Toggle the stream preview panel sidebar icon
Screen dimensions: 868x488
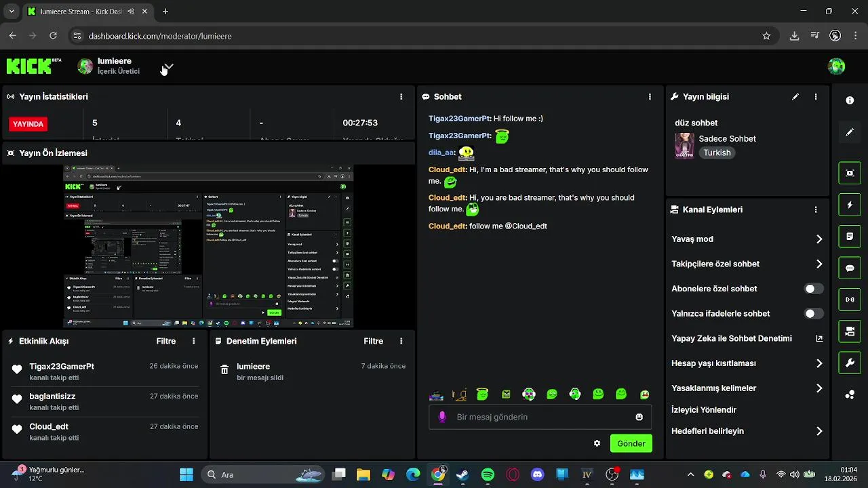point(850,173)
